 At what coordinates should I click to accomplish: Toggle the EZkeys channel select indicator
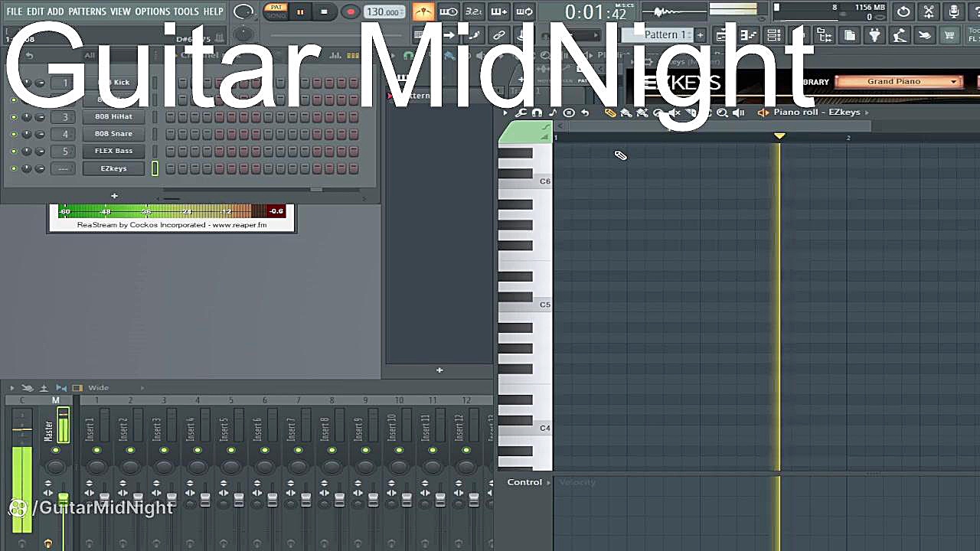point(155,168)
